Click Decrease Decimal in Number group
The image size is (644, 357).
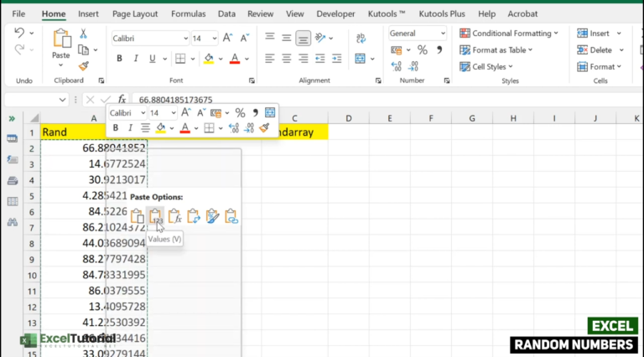click(x=413, y=66)
